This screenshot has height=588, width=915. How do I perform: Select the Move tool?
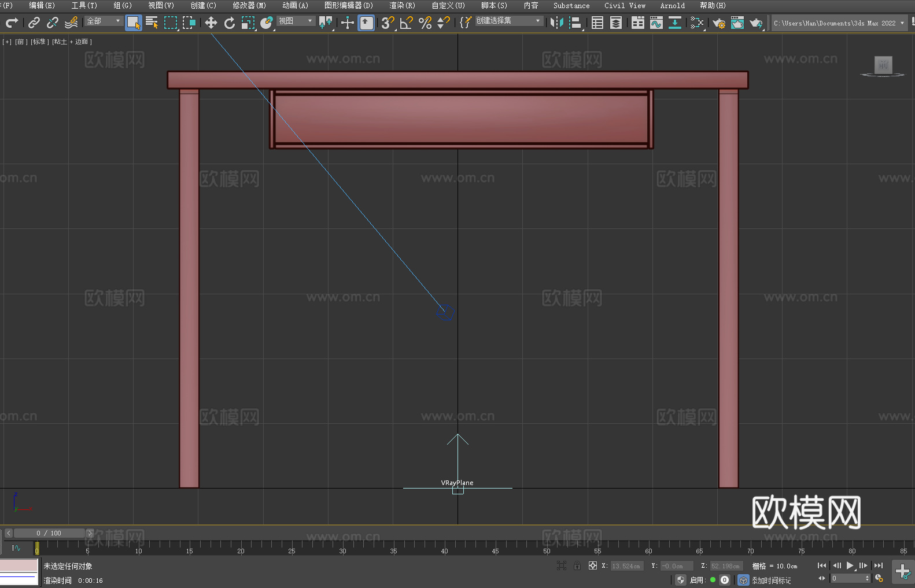coord(211,23)
